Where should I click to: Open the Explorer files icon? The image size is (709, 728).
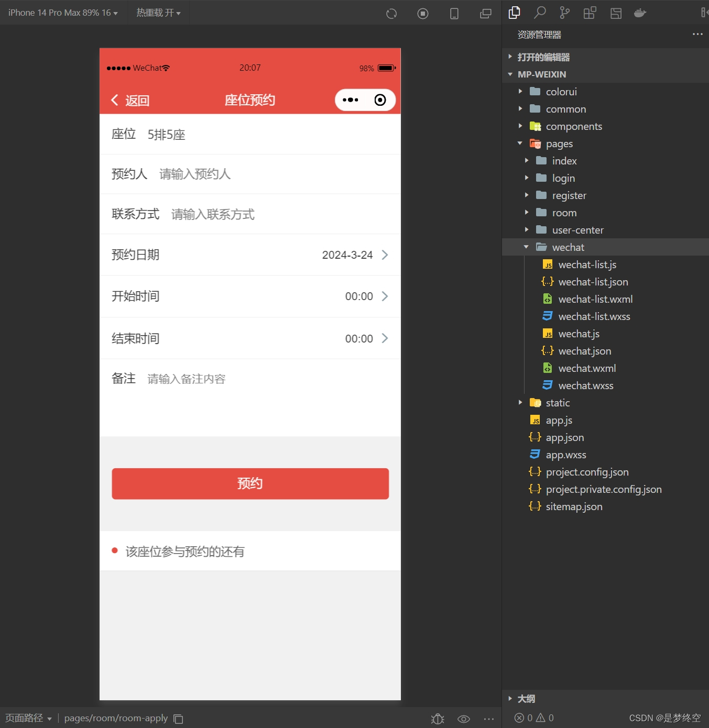pyautogui.click(x=515, y=13)
